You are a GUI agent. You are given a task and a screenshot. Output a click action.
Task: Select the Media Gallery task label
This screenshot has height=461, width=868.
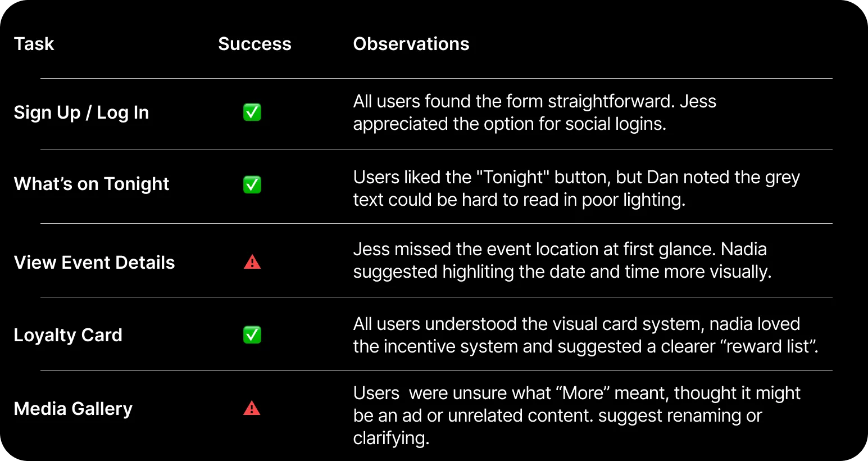(x=72, y=409)
